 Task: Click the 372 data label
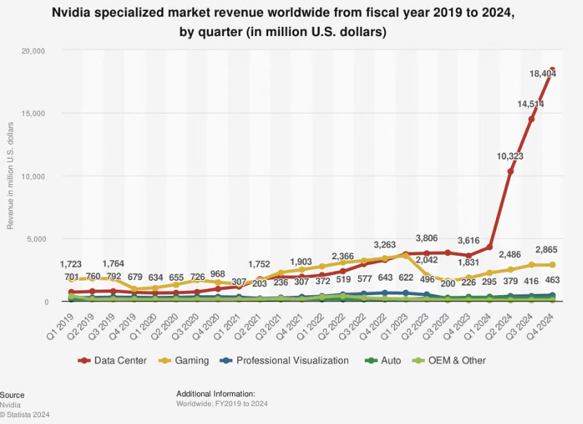tap(323, 281)
